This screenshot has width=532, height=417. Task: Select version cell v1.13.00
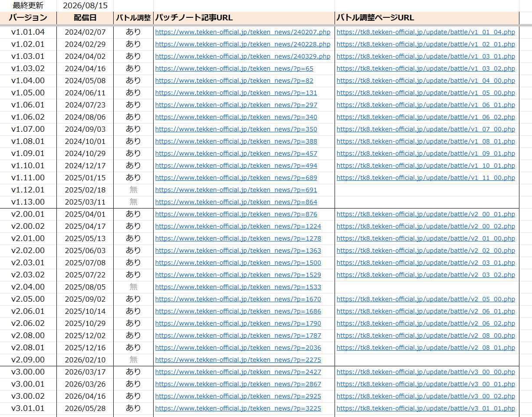[x=28, y=202]
